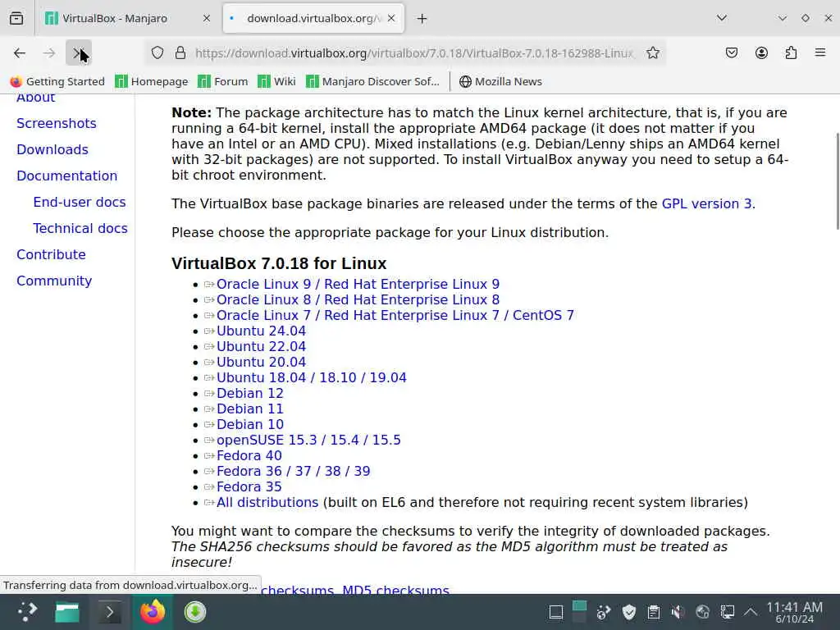
Task: Open the Community sidebar link
Action: tap(54, 281)
